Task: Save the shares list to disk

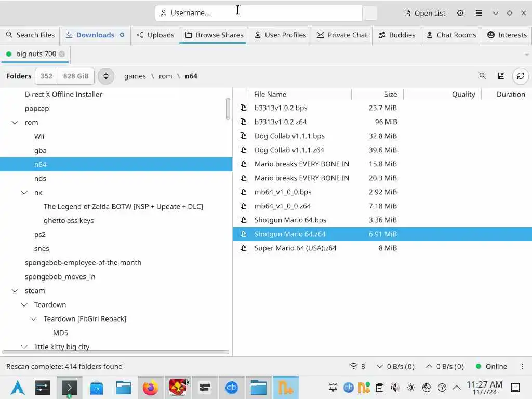Action: [501, 76]
